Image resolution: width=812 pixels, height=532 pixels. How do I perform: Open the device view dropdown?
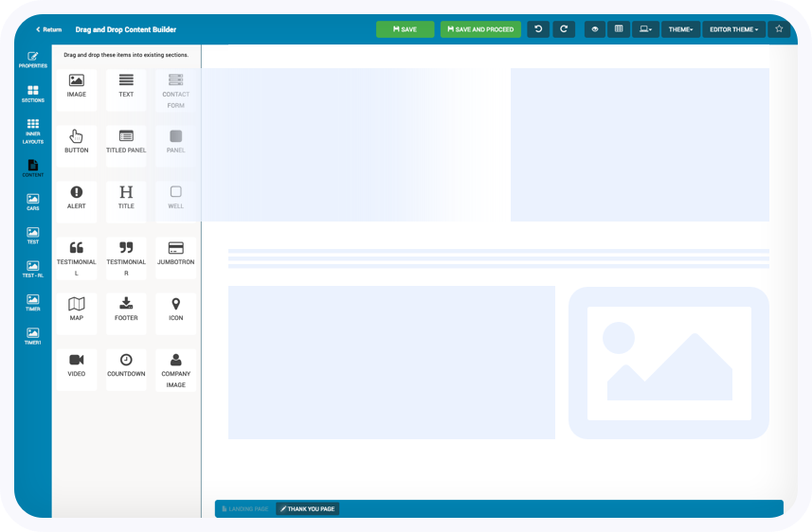point(645,29)
